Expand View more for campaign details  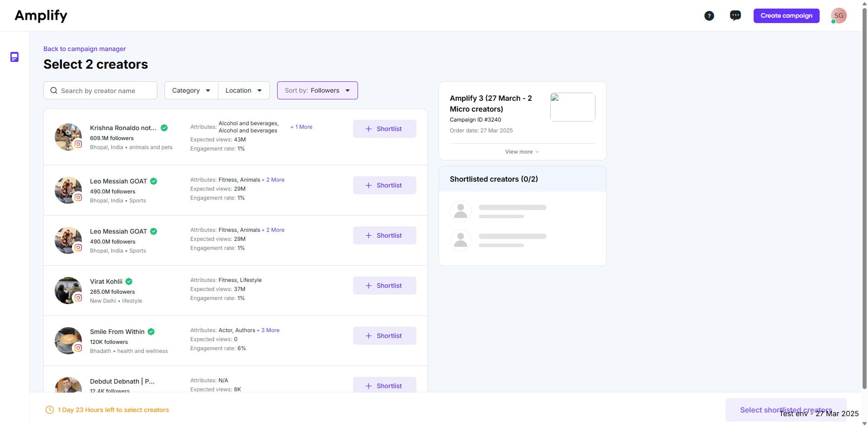coord(522,151)
